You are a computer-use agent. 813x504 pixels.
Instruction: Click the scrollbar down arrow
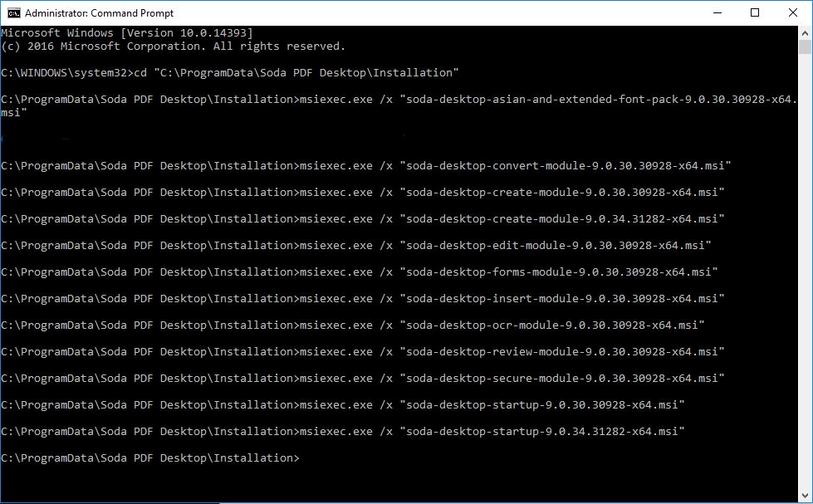point(805,496)
